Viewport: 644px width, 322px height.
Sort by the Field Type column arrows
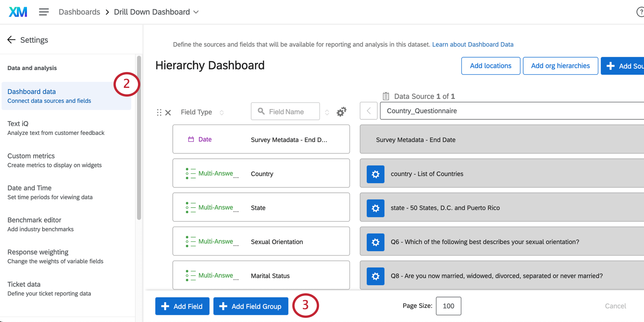[222, 113]
